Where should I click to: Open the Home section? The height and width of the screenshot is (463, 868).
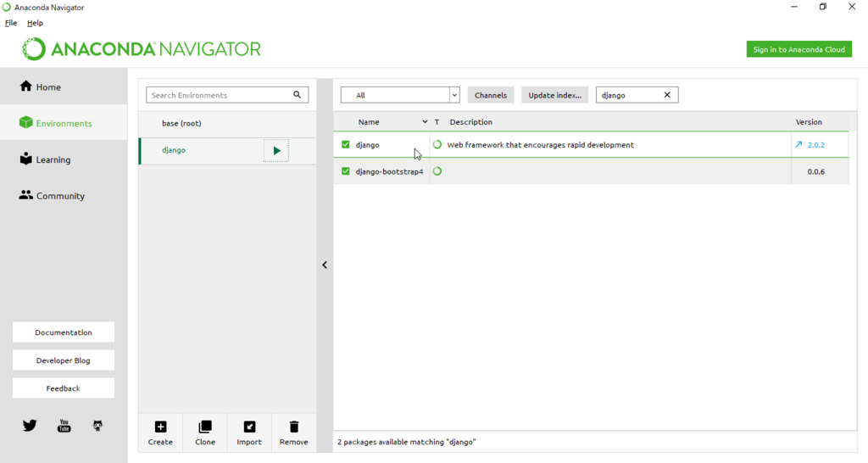(64, 87)
